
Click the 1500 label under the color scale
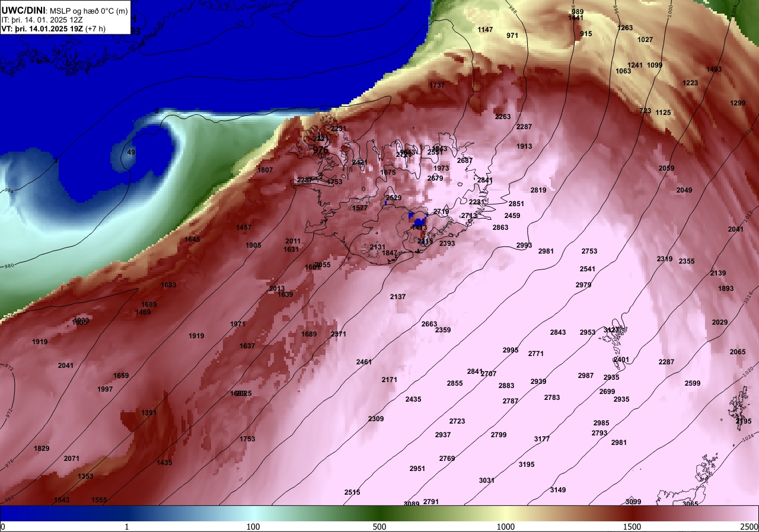(632, 527)
